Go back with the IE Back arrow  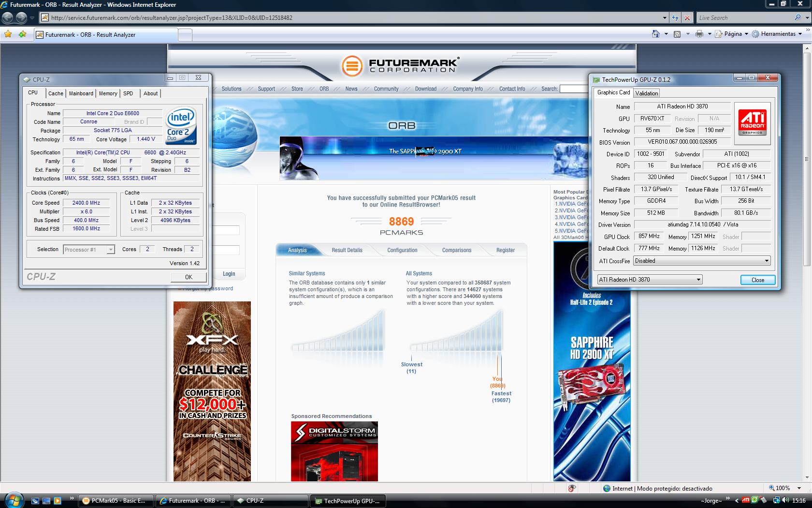click(x=7, y=18)
